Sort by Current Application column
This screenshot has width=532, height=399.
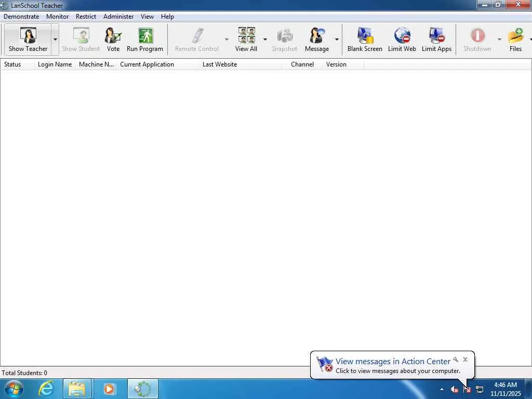point(158,64)
